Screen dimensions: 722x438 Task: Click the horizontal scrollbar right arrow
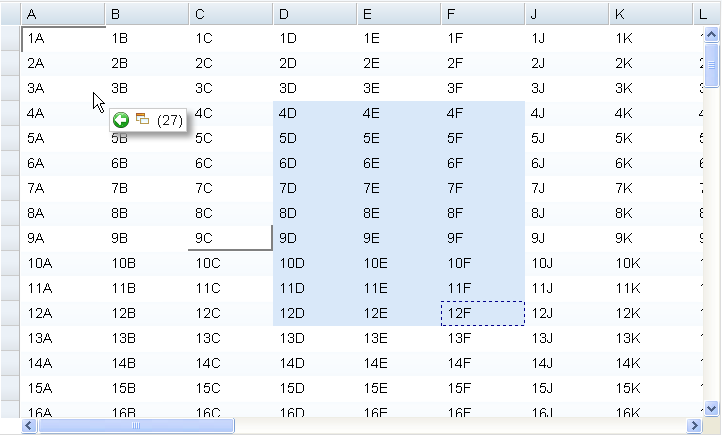693,425
